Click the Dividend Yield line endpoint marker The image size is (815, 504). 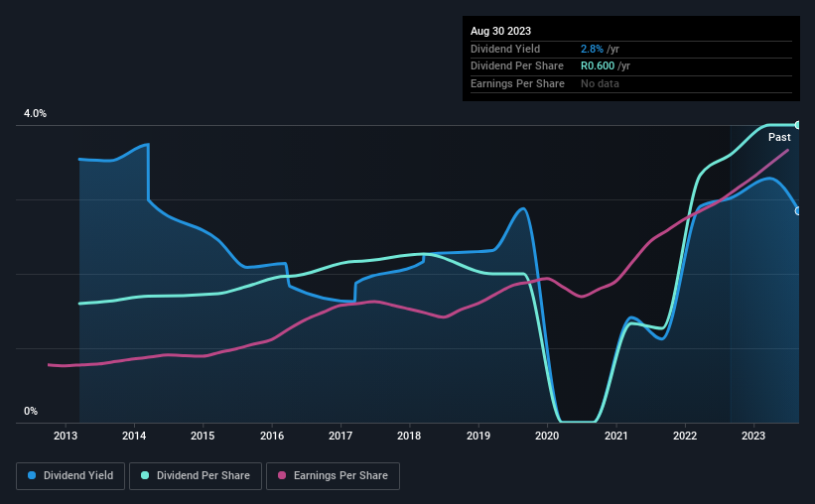pyautogui.click(x=798, y=211)
